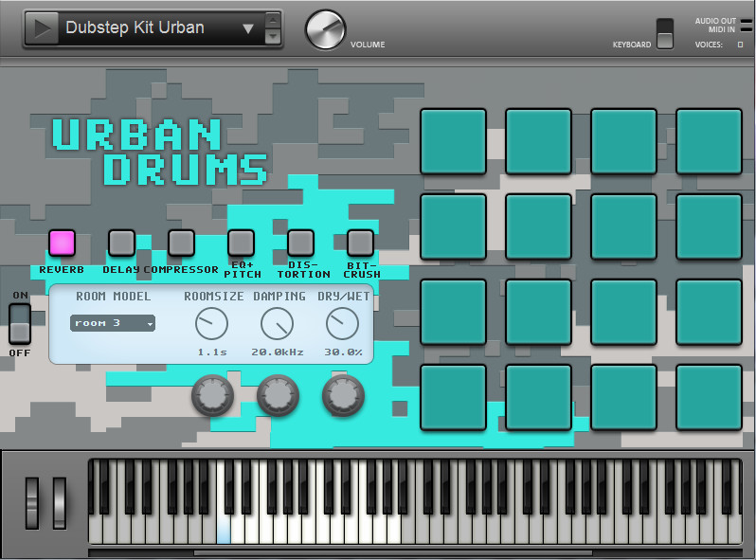756x560 pixels.
Task: Switch to the Compressor effect button
Action: [181, 243]
